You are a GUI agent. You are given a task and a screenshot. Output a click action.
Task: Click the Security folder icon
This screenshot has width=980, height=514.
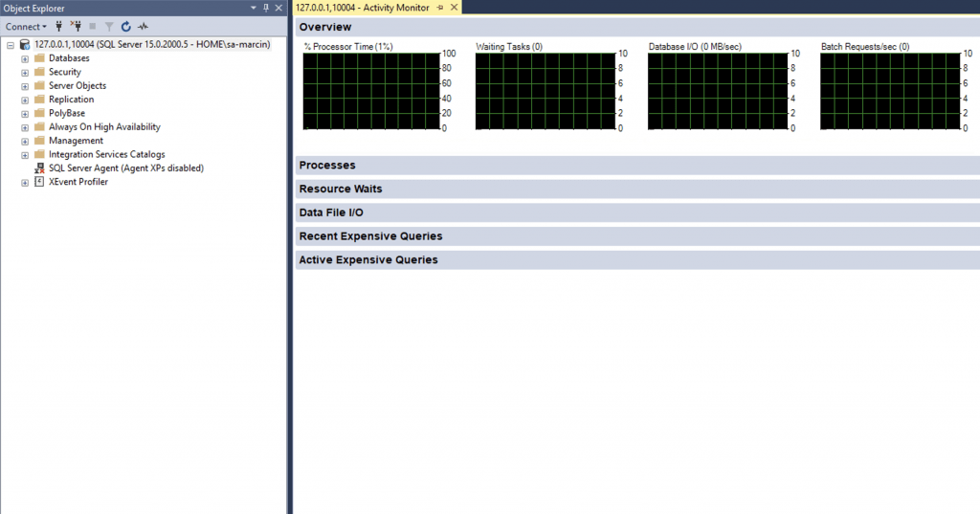39,71
